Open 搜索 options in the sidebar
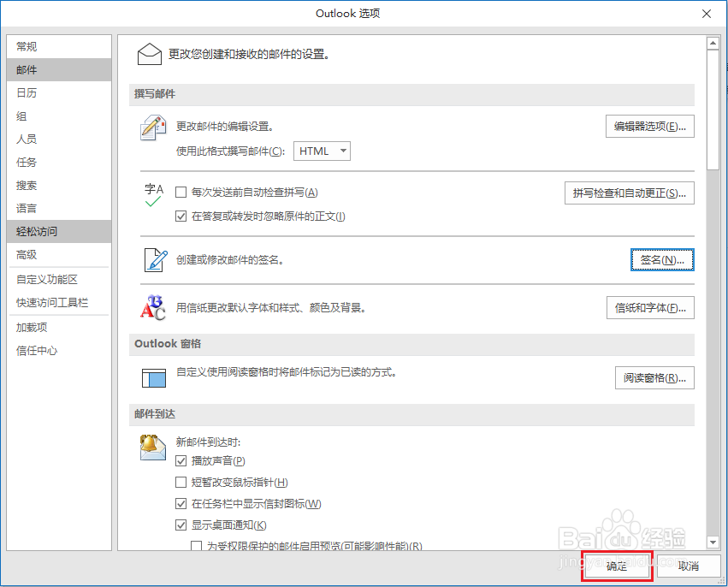This screenshot has width=728, height=587. point(59,186)
